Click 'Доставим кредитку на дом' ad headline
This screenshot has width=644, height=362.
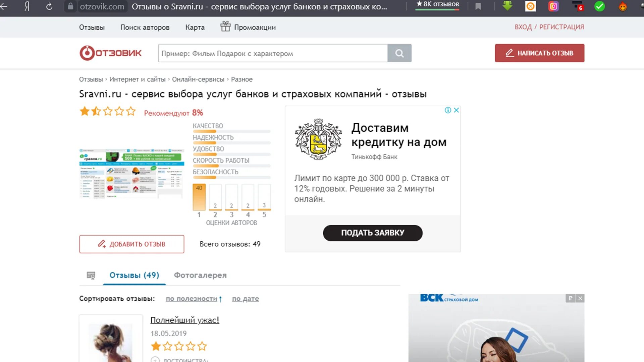[x=399, y=135]
